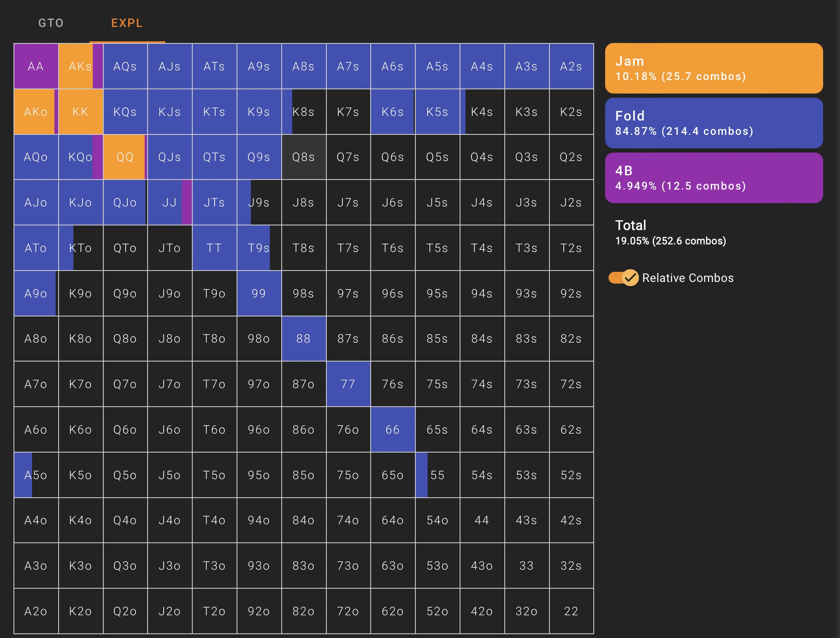Screen dimensions: 840x638
Task: Select the purple 4B action card
Action: point(713,178)
